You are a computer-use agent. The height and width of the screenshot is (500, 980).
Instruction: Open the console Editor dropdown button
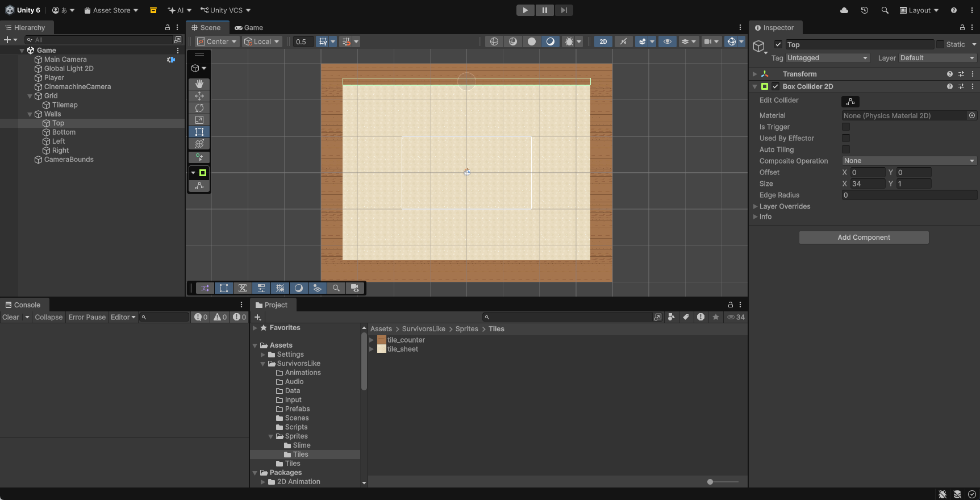(123, 317)
